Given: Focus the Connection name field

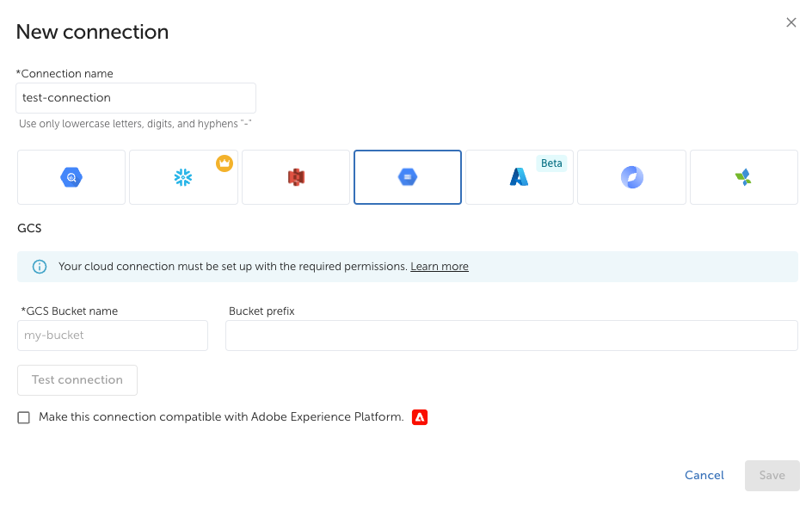Looking at the screenshot, I should [136, 98].
